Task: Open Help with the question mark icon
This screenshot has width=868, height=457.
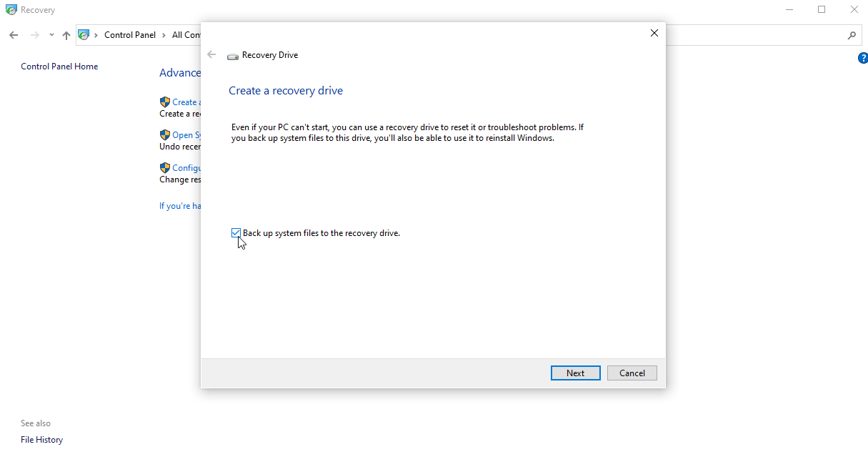Action: point(862,59)
